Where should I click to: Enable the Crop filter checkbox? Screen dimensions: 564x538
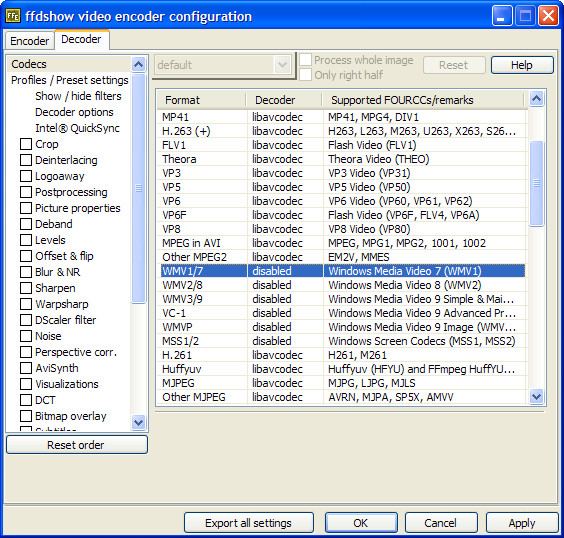pyautogui.click(x=26, y=144)
